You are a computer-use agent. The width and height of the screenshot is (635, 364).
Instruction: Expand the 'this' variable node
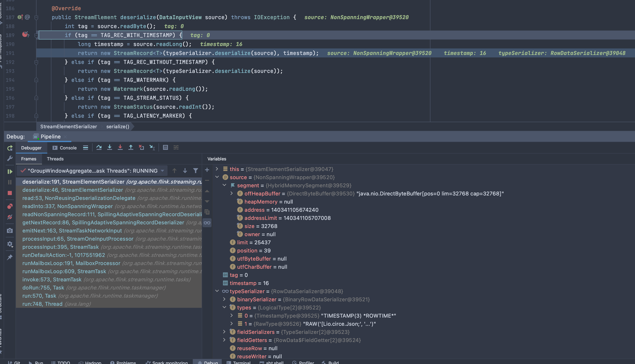coord(217,169)
